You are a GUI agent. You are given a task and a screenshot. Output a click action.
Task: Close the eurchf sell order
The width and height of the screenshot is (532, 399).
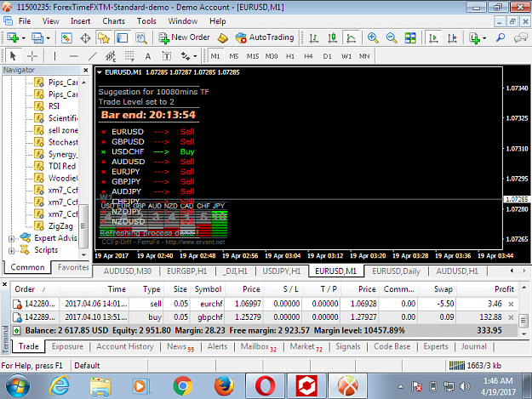pos(511,304)
